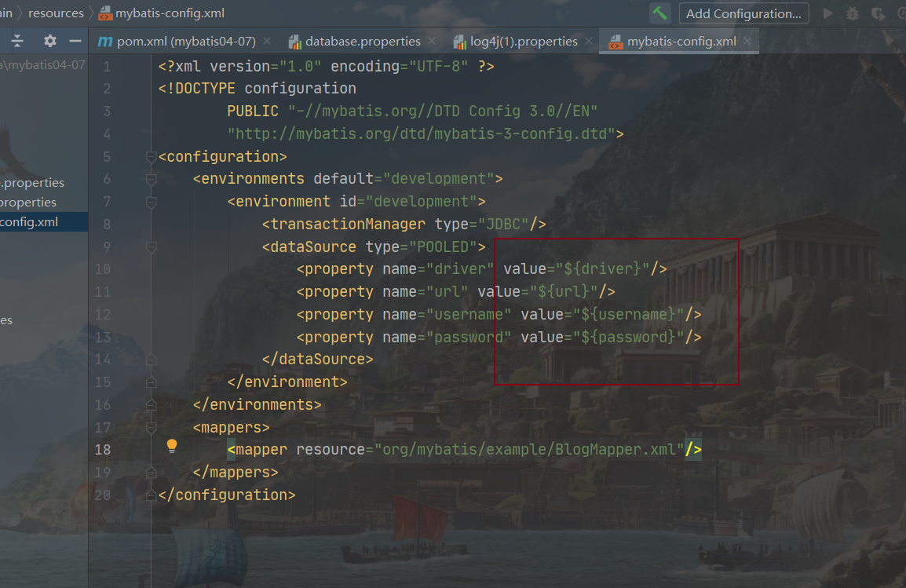The width and height of the screenshot is (906, 588).
Task: Click the BlogMapper.xml resource path
Action: pyautogui.click(x=529, y=449)
